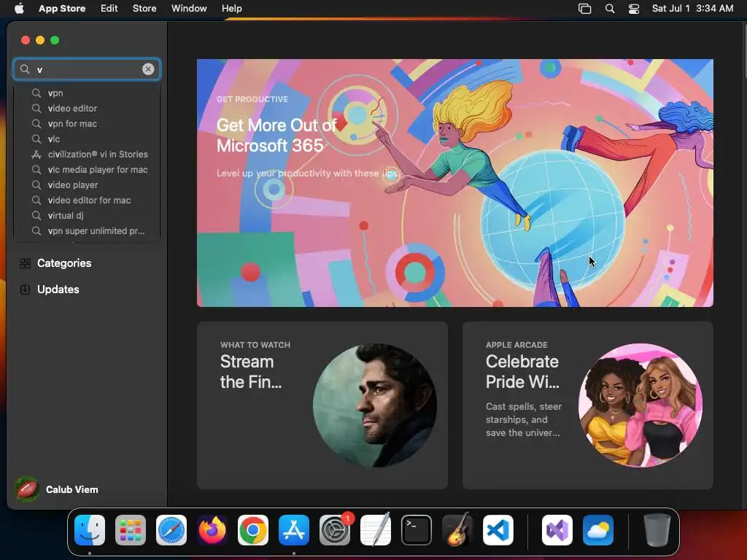Open the Calub Viem account profile
Screen dimensions: 747x560
click(x=57, y=489)
